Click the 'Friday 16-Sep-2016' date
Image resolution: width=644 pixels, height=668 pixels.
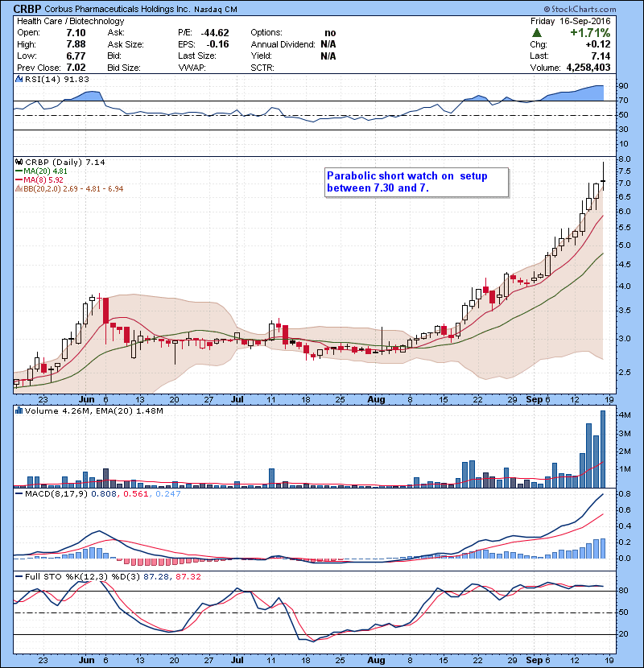pyautogui.click(x=570, y=21)
